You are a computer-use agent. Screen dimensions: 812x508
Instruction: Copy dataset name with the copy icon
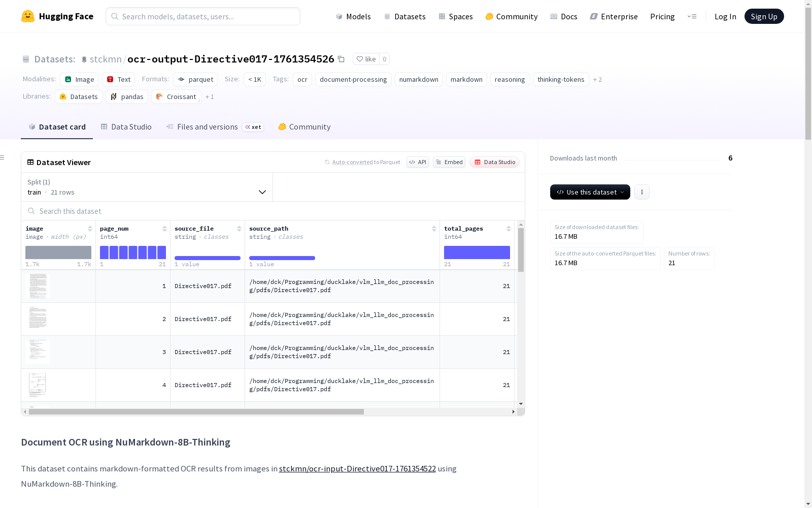(341, 59)
